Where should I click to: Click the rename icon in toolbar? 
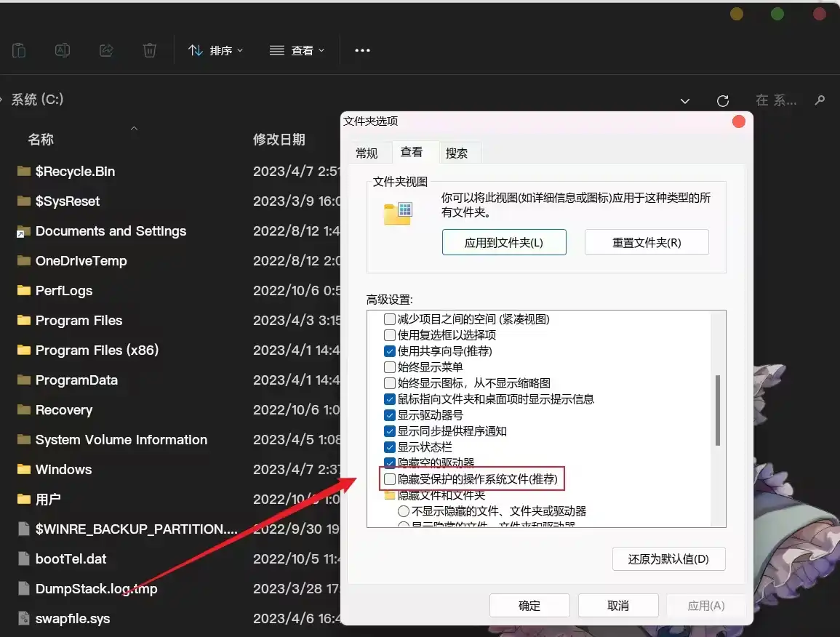click(x=63, y=50)
